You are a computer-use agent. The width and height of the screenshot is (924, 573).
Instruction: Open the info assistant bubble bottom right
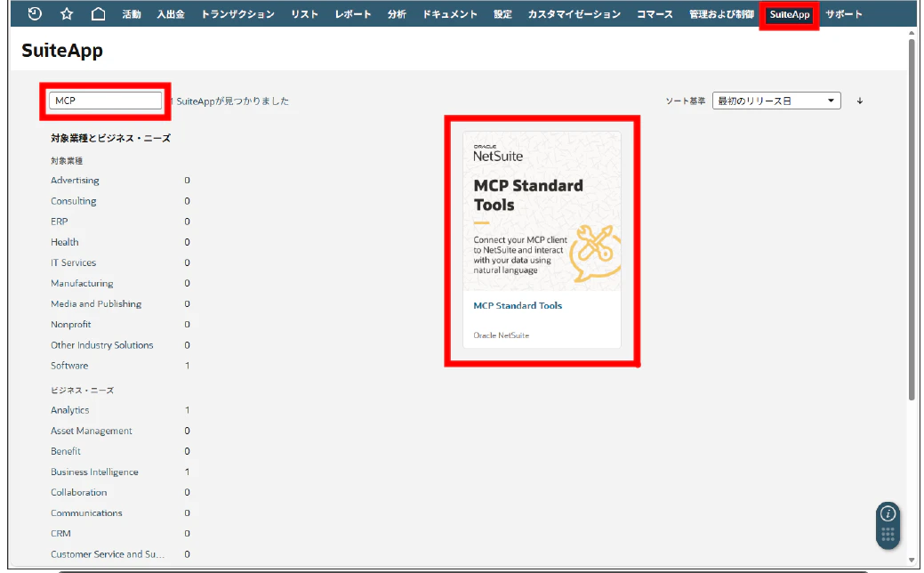(x=888, y=513)
